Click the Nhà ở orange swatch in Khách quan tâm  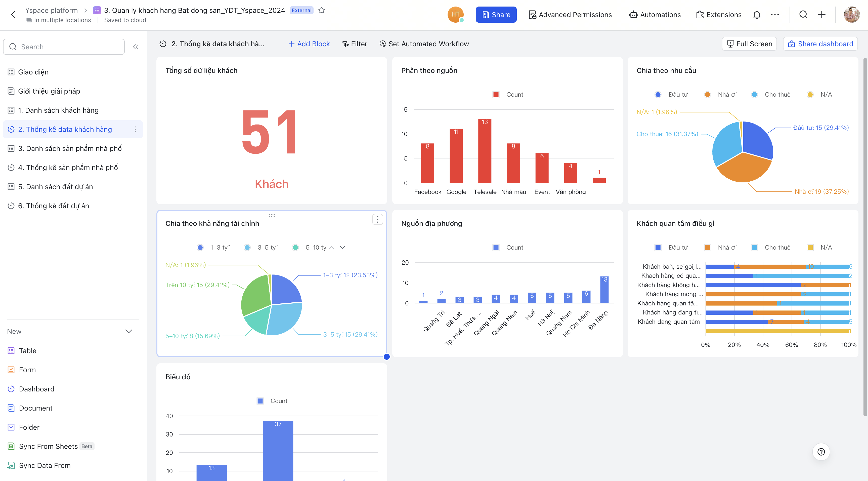707,247
